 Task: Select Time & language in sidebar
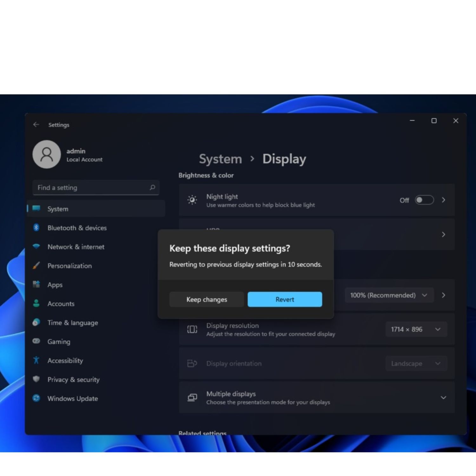(73, 323)
